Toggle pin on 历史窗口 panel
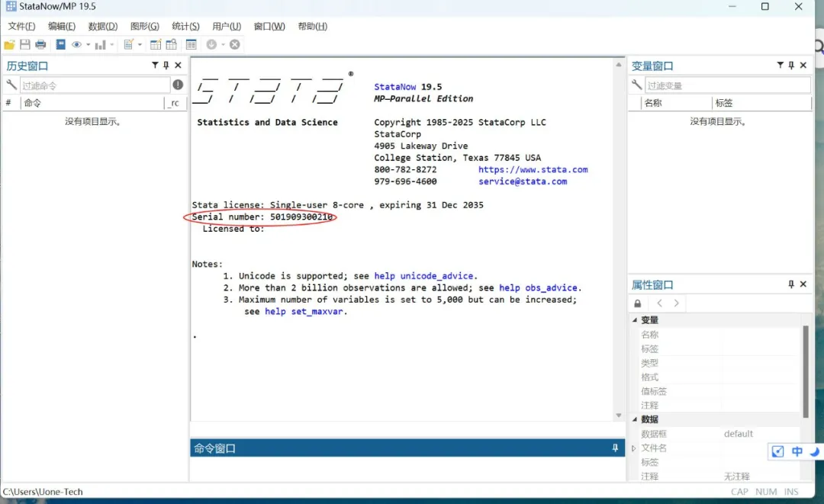Image resolution: width=824 pixels, height=504 pixels. click(166, 66)
